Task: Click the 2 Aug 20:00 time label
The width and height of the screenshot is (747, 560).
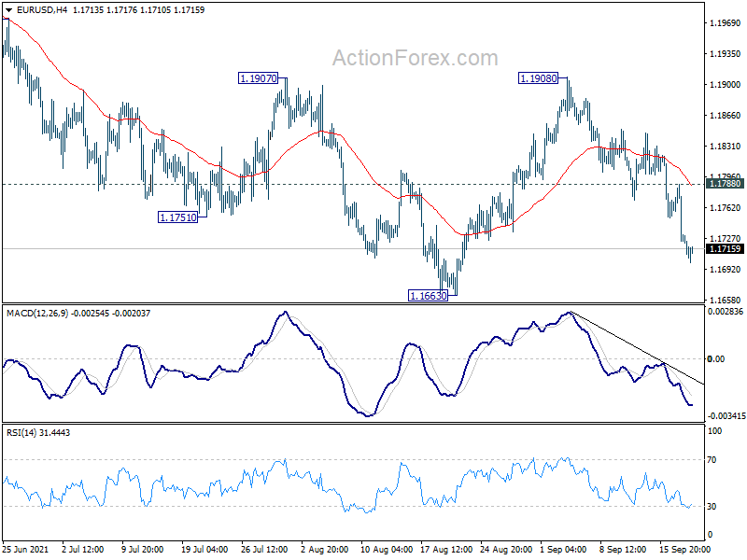Action: tap(325, 549)
